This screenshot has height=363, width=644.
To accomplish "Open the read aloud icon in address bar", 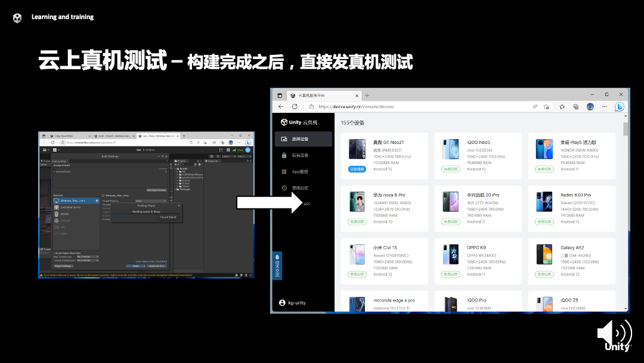I will click(x=535, y=106).
